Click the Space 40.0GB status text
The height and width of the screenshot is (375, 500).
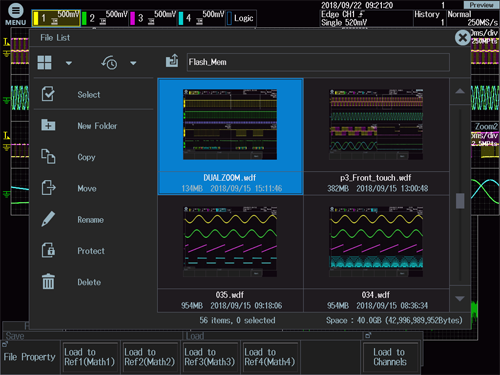tap(394, 320)
